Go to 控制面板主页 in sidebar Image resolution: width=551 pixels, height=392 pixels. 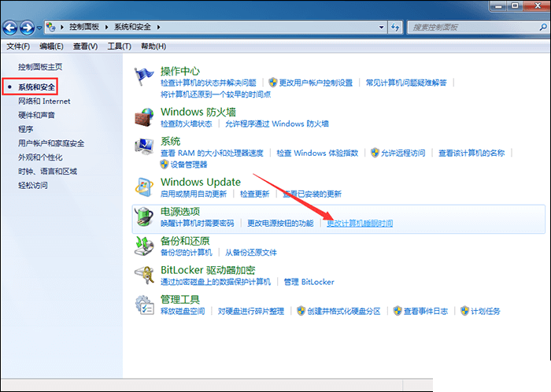(40, 67)
